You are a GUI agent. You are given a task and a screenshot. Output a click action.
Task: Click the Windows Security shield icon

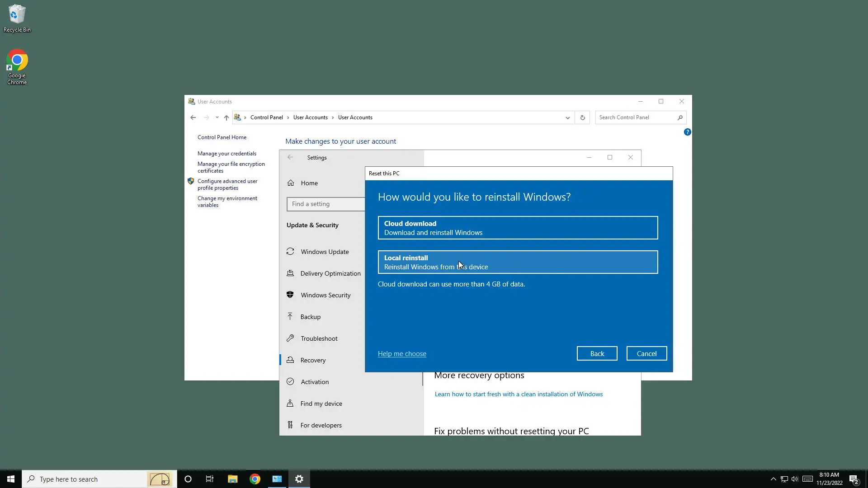[x=290, y=295]
